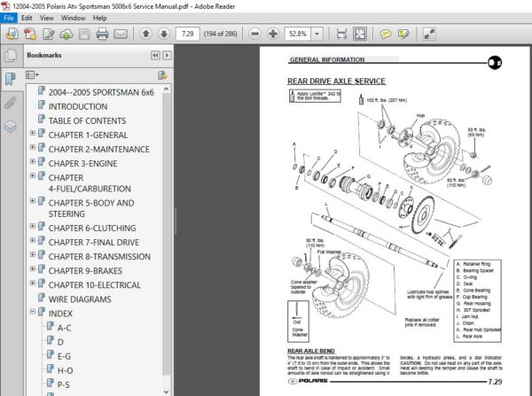Click the zoom percentage field showing 52.8%
Image resolution: width=532 pixels, height=396 pixels.
[298, 34]
